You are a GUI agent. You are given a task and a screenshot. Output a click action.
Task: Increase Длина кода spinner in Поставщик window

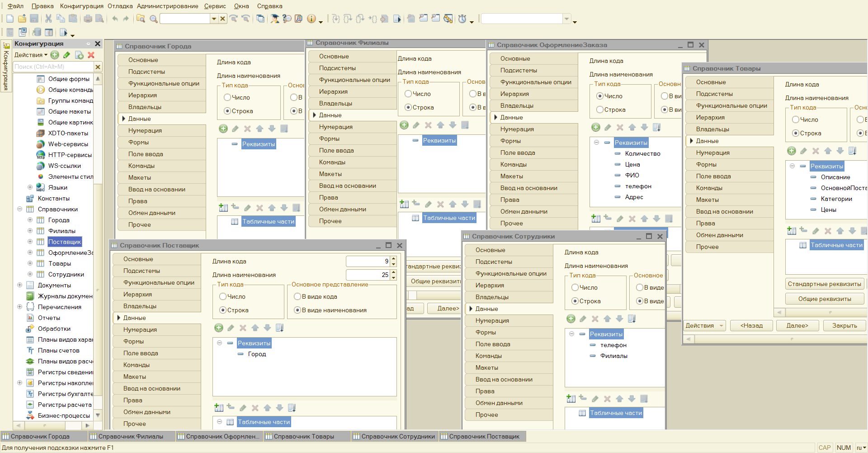click(394, 259)
